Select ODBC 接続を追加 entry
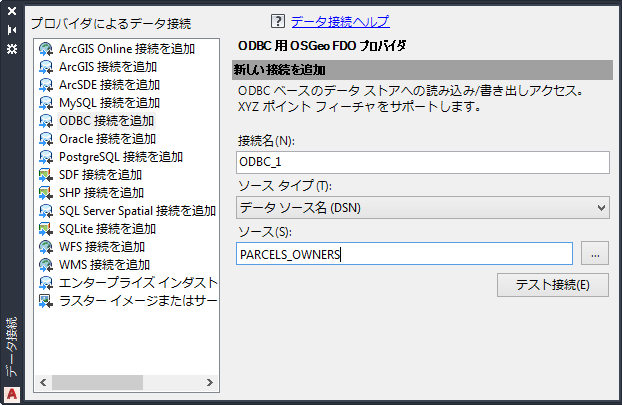The height and width of the screenshot is (405, 622). tap(106, 121)
